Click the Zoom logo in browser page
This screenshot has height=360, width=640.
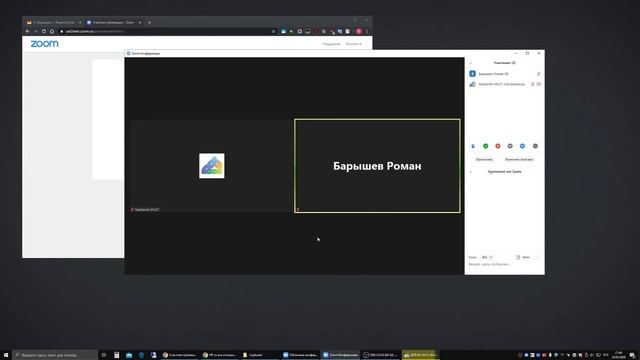[x=44, y=44]
